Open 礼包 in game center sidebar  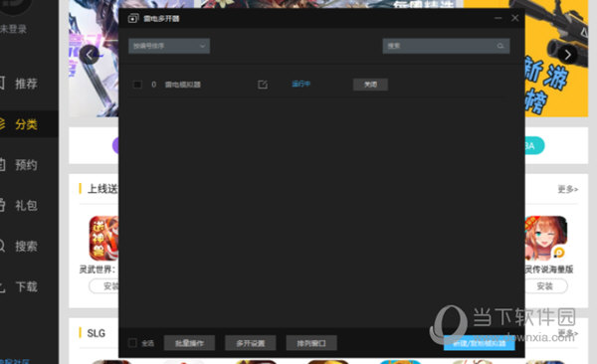[26, 206]
